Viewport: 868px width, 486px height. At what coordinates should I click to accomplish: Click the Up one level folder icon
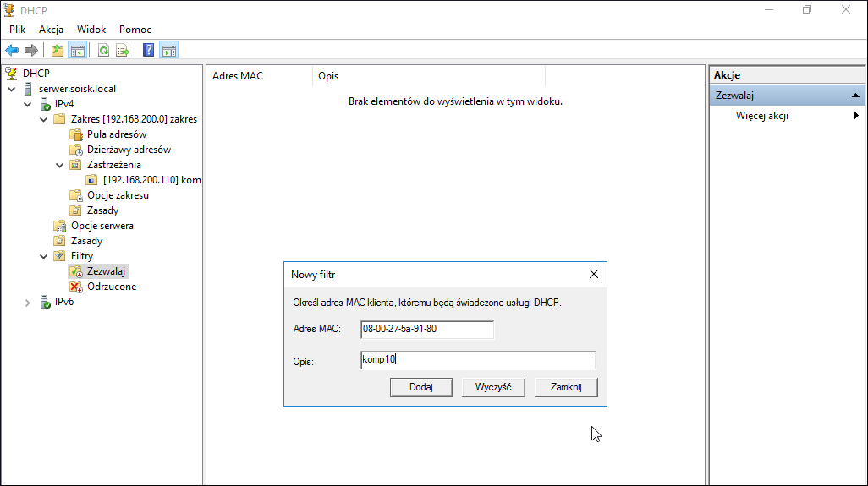tap(57, 51)
